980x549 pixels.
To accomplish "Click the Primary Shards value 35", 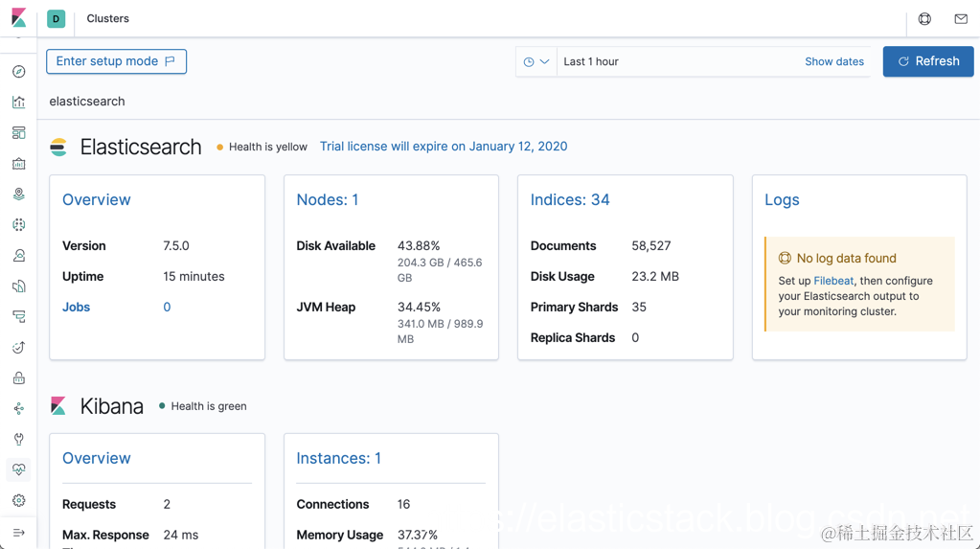I will [x=639, y=307].
